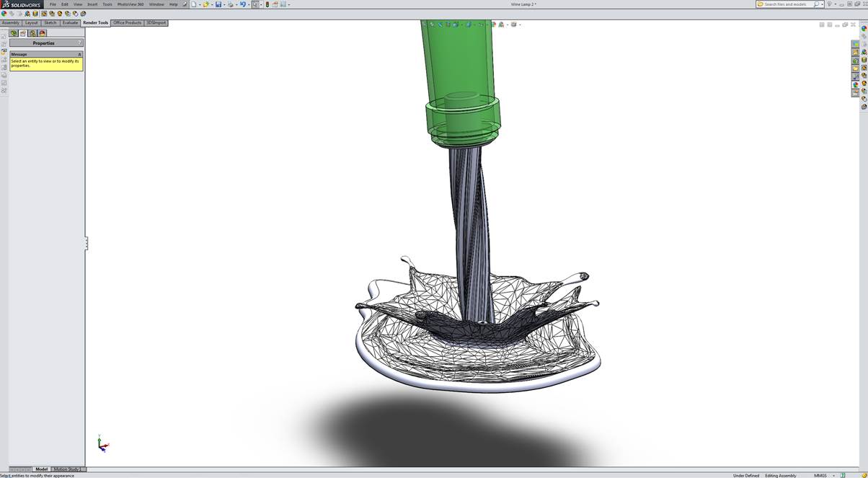Select the Render Tools tab
The image size is (868, 478).
pyautogui.click(x=95, y=22)
